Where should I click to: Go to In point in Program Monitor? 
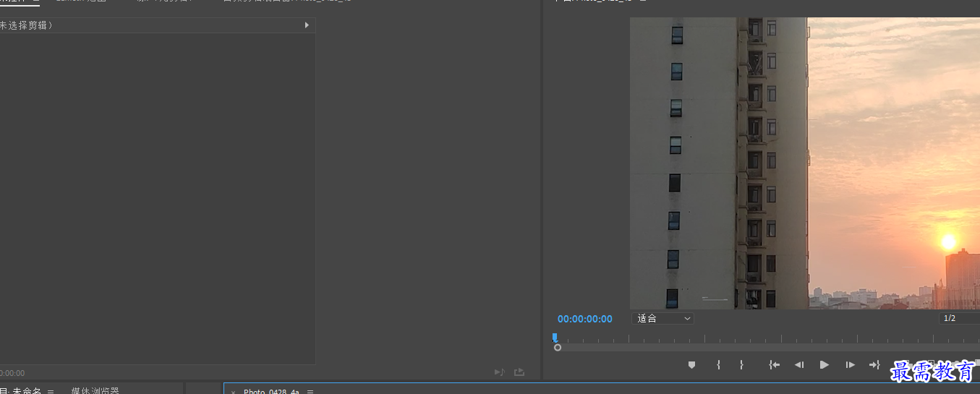point(775,365)
